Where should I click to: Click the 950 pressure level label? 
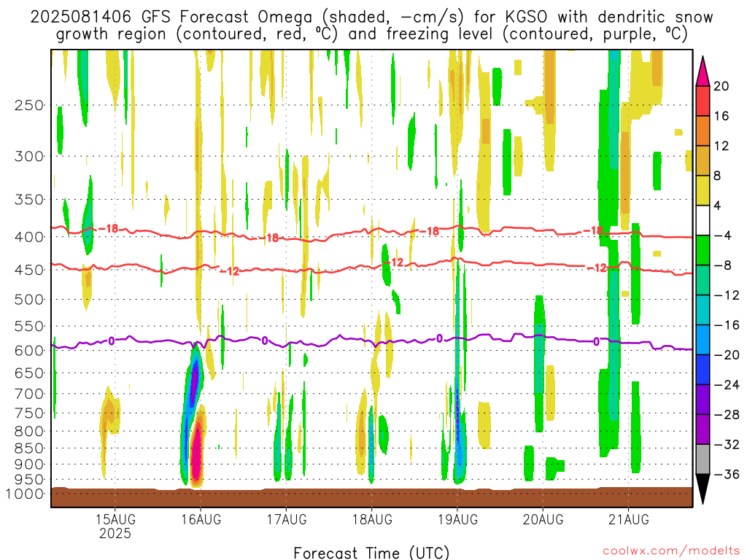pyautogui.click(x=29, y=480)
